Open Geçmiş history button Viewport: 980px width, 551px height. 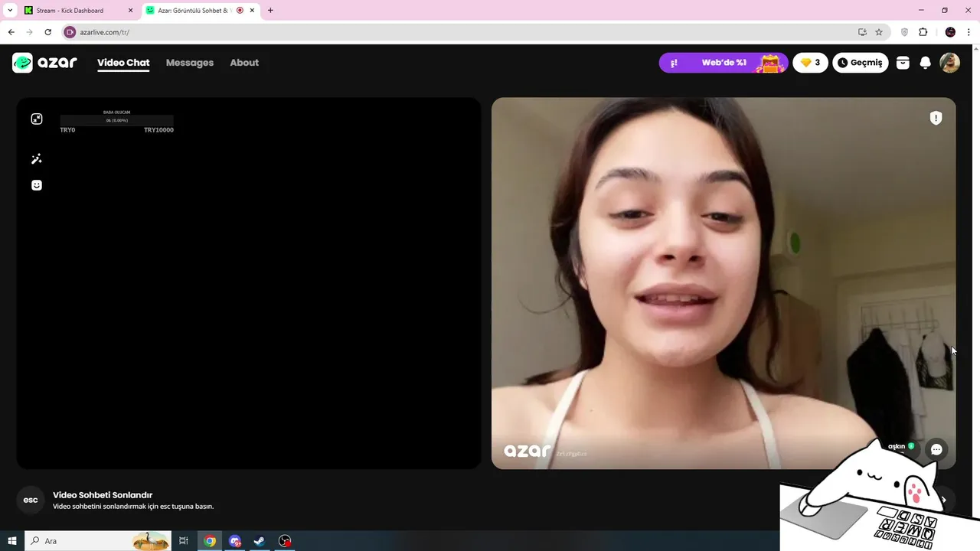(x=861, y=63)
